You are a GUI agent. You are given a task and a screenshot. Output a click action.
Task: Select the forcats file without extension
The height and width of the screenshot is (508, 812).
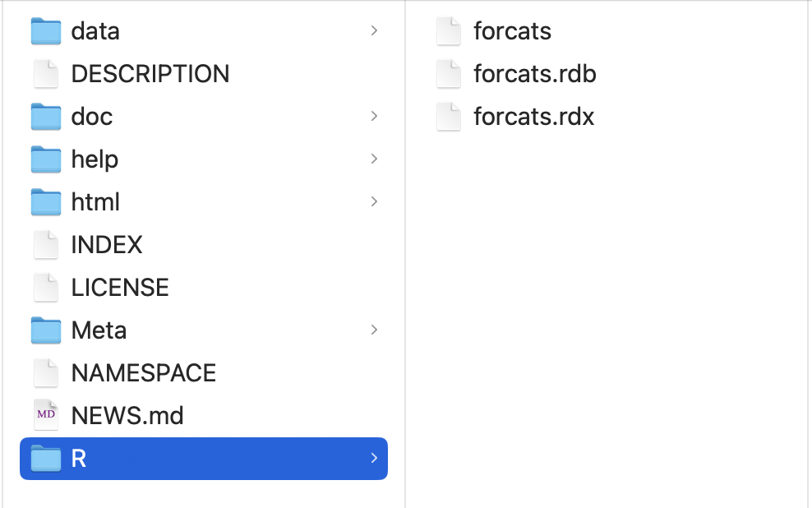pos(513,31)
